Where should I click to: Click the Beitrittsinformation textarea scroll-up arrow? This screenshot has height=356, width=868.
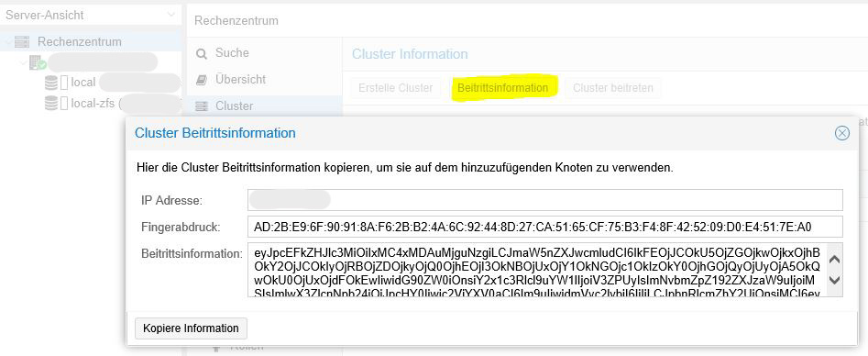point(834,259)
